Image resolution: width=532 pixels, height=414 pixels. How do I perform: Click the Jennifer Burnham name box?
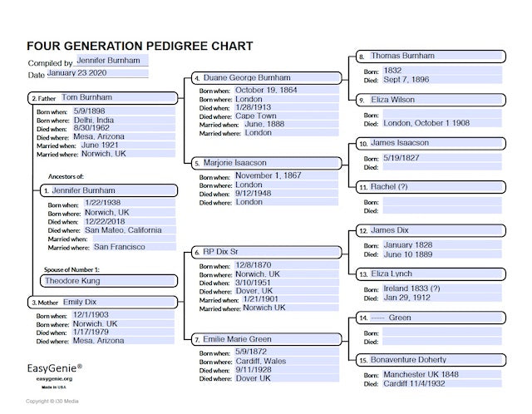(112, 190)
